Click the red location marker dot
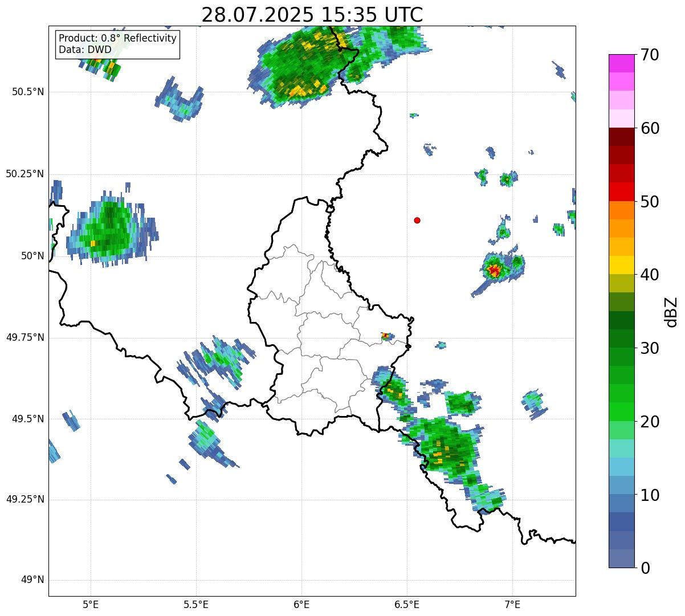 point(417,220)
